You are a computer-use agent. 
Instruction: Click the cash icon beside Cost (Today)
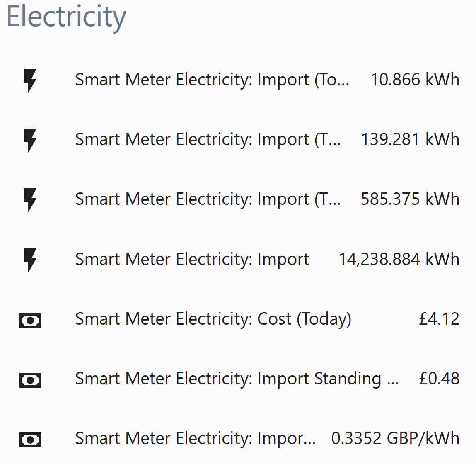(30, 320)
